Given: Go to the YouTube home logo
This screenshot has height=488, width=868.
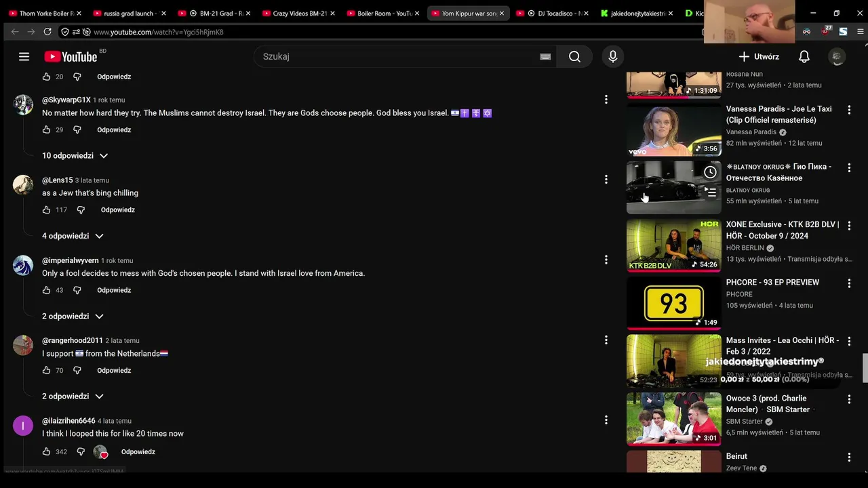Looking at the screenshot, I should point(71,57).
